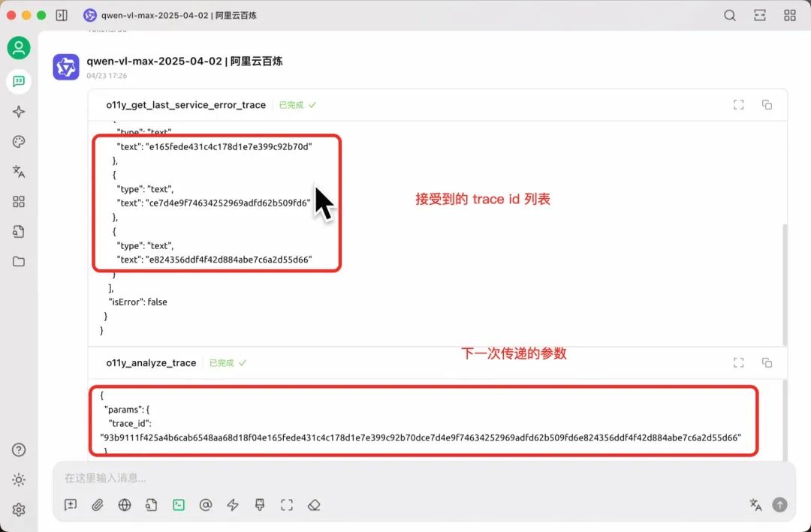Click the @ mention icon in input toolbar
The image size is (811, 532).
click(x=206, y=505)
